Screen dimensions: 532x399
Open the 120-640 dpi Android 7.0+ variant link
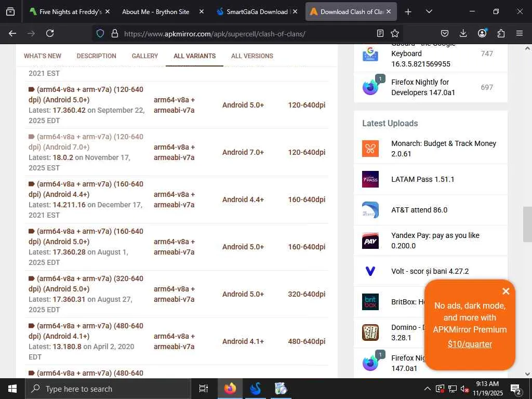pyautogui.click(x=86, y=142)
